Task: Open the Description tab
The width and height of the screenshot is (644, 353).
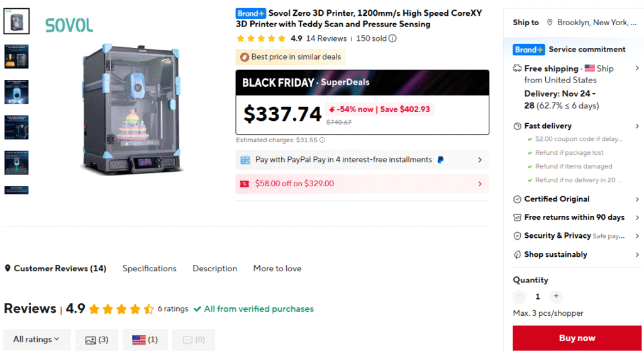Action: click(x=214, y=269)
